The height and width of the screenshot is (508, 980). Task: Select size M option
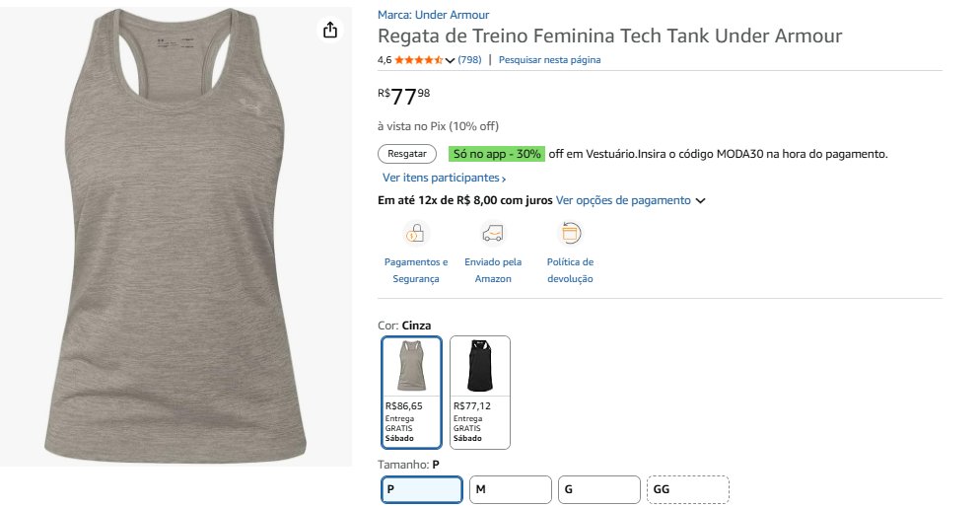click(x=510, y=489)
